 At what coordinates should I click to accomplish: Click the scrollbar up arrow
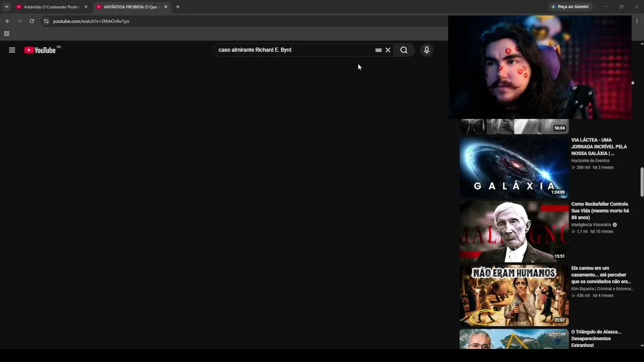tap(641, 44)
